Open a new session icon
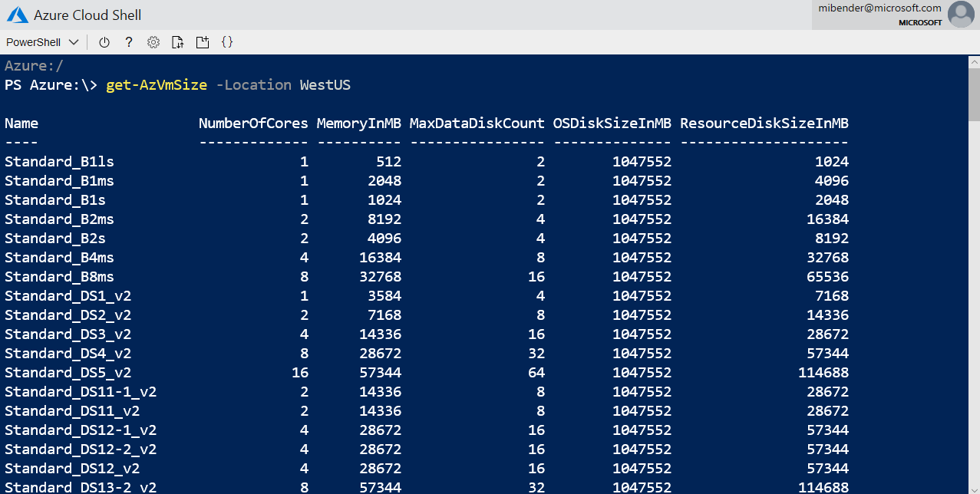This screenshot has height=494, width=980. (203, 42)
